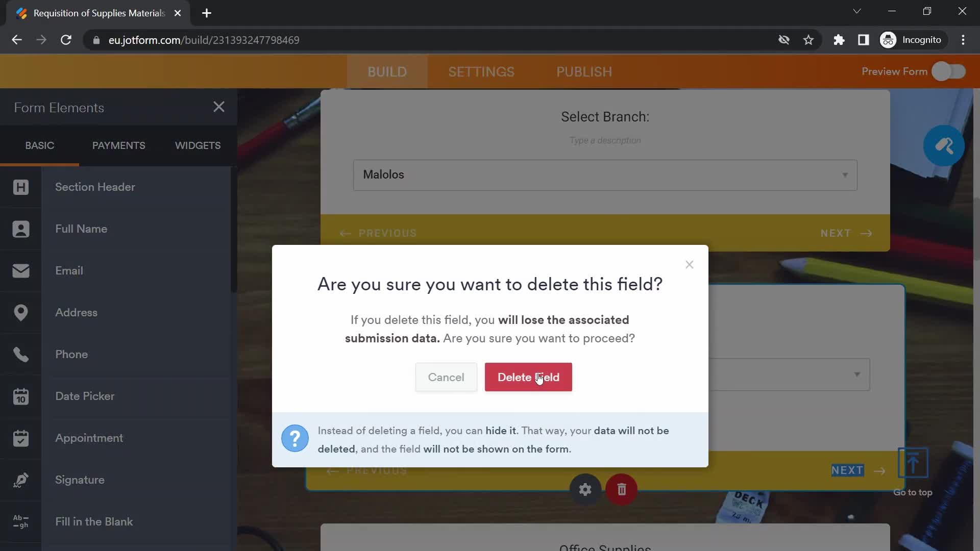Click the Signature element icon
980x551 pixels.
tap(20, 479)
